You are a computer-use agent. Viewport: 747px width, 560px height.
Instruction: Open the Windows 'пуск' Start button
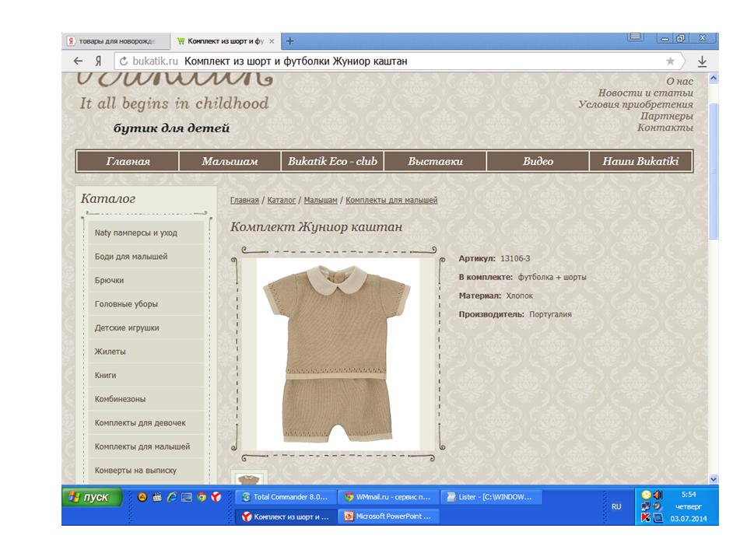click(92, 497)
